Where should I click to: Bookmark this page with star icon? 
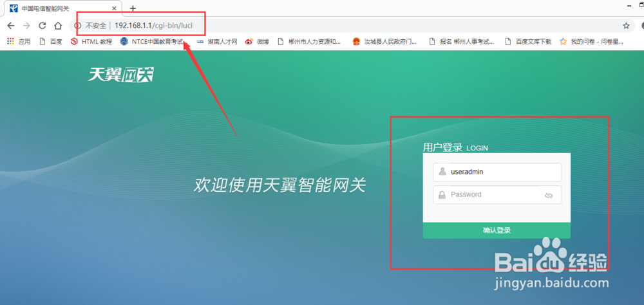[626, 26]
